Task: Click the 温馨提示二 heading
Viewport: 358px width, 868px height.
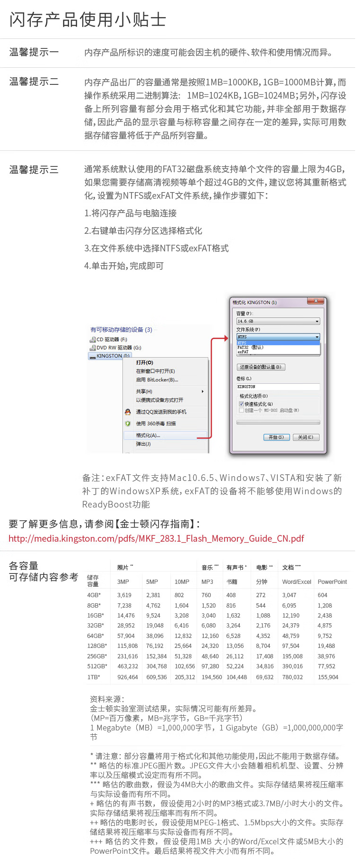Action: tap(34, 82)
